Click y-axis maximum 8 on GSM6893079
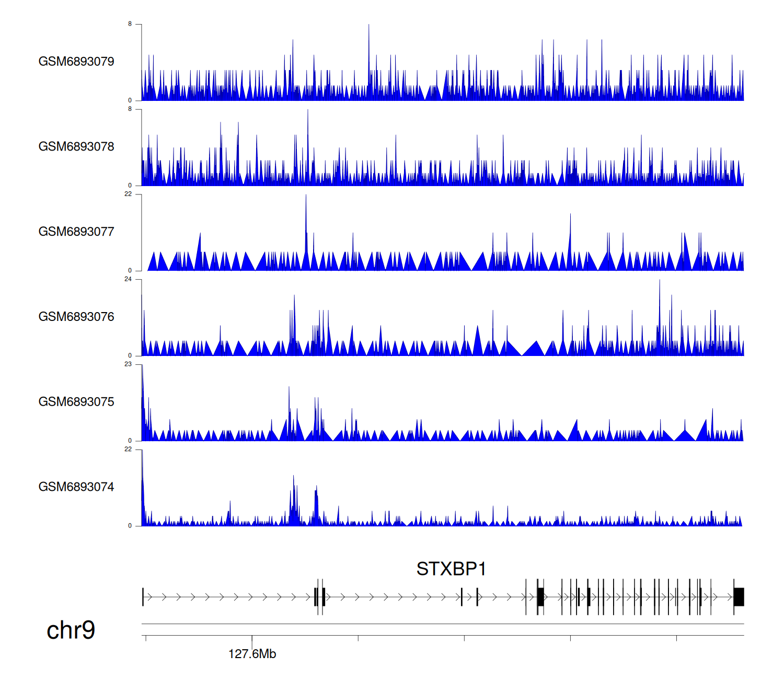This screenshot has height=690, width=784. tap(130, 24)
